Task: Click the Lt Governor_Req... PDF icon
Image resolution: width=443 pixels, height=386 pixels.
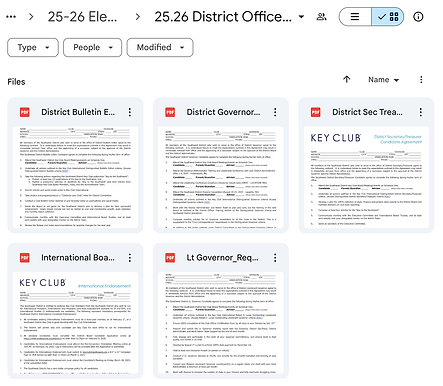Action: [170, 258]
